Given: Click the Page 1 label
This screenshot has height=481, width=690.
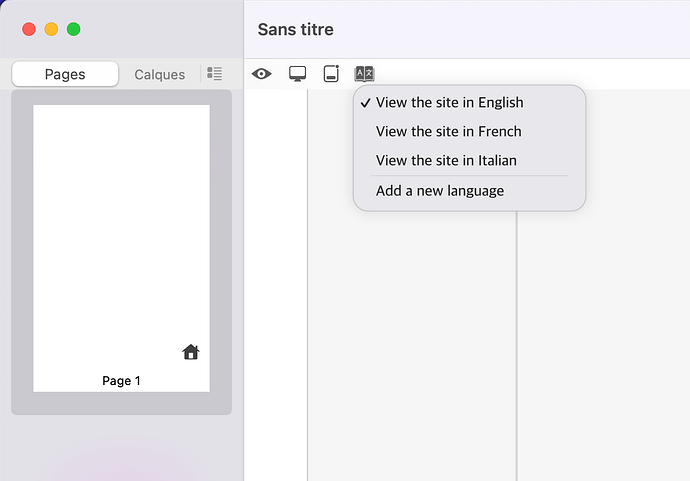Looking at the screenshot, I should (121, 381).
